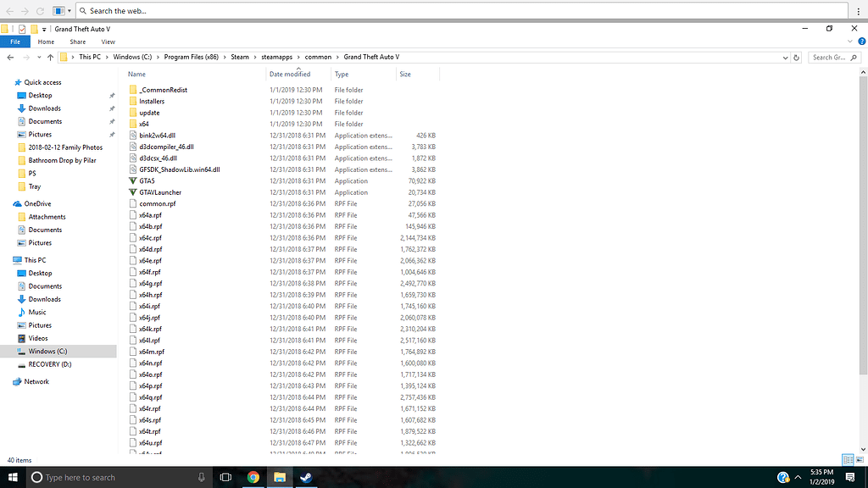Open the GTA5 application icon
The width and height of the screenshot is (868, 488).
point(133,181)
